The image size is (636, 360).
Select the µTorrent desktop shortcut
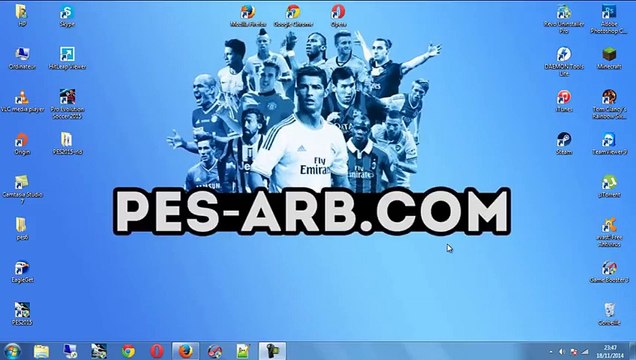click(x=609, y=186)
